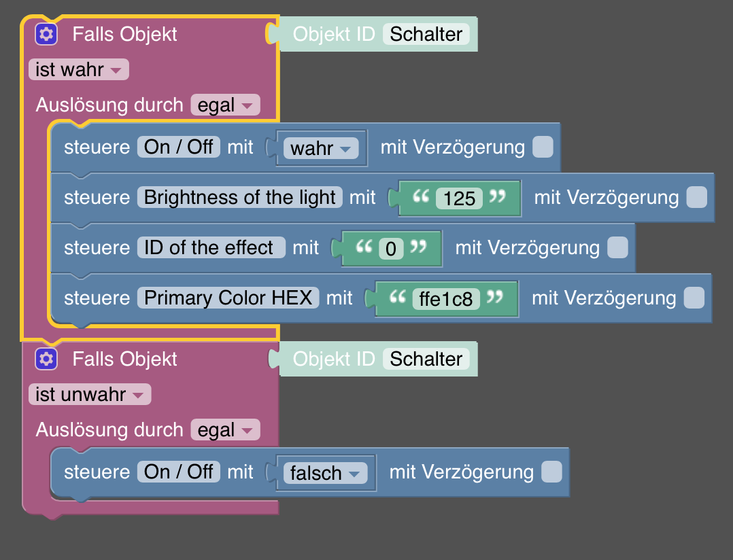Open the 'wahr' boolean value dropdown
733x560 pixels.
point(320,148)
